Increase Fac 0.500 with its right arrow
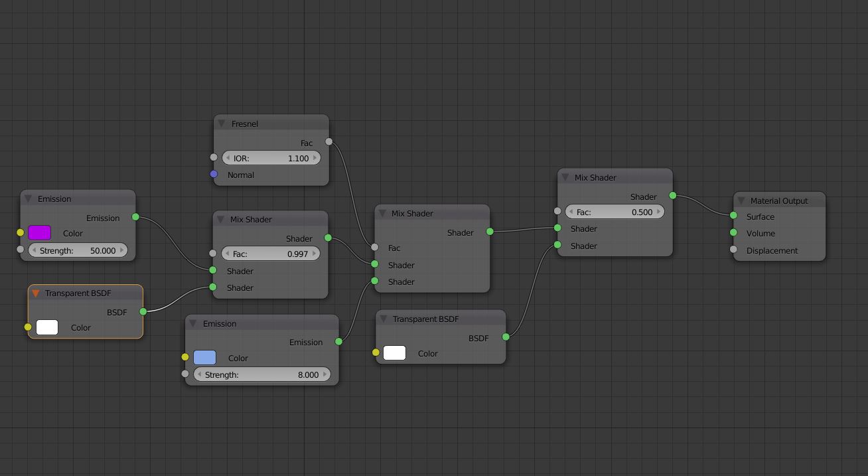This screenshot has height=476, width=868. (658, 212)
